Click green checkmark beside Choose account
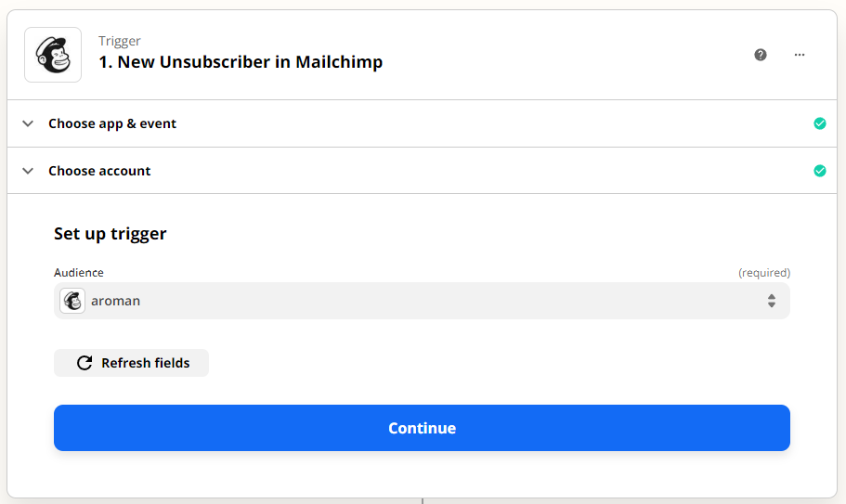The height and width of the screenshot is (504, 846). point(820,171)
